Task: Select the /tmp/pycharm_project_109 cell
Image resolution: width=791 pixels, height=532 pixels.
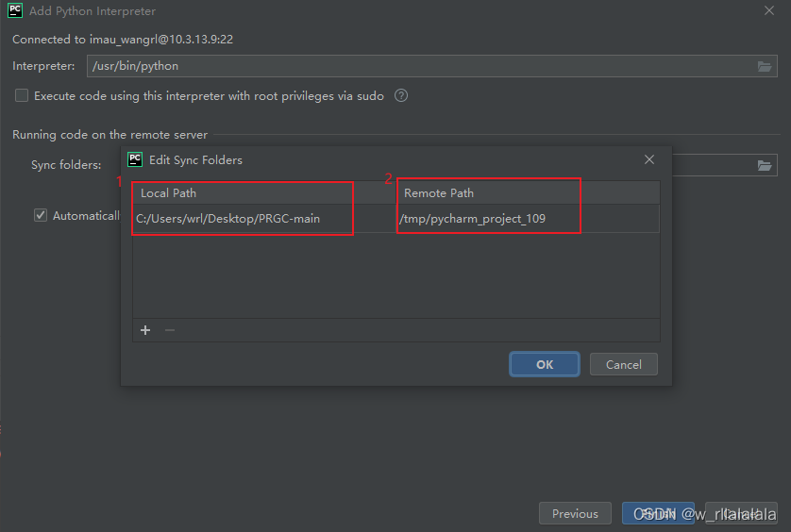Action: pyautogui.click(x=528, y=218)
